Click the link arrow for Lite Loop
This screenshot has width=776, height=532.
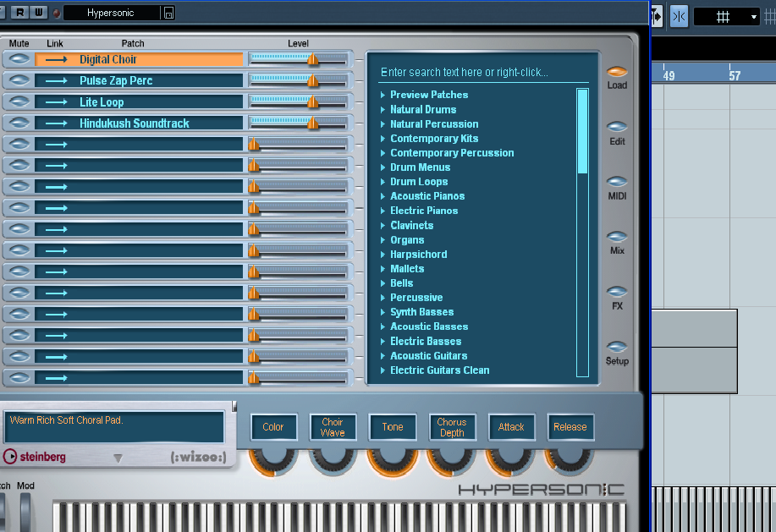coord(56,102)
